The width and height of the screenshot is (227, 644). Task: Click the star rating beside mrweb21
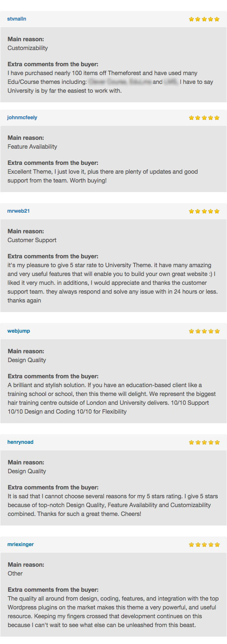[204, 211]
